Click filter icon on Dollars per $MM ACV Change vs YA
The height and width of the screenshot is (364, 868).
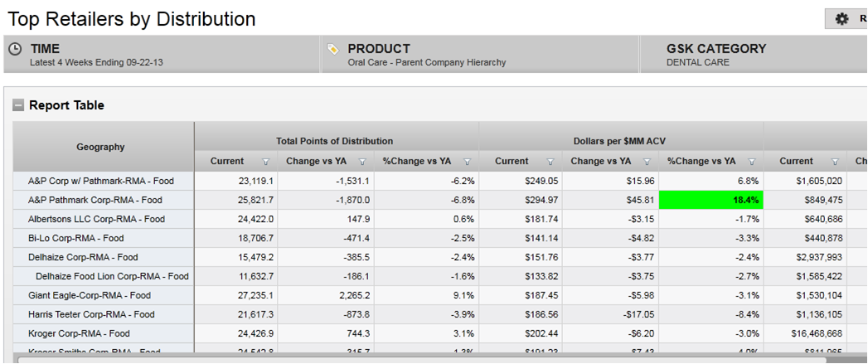(647, 162)
